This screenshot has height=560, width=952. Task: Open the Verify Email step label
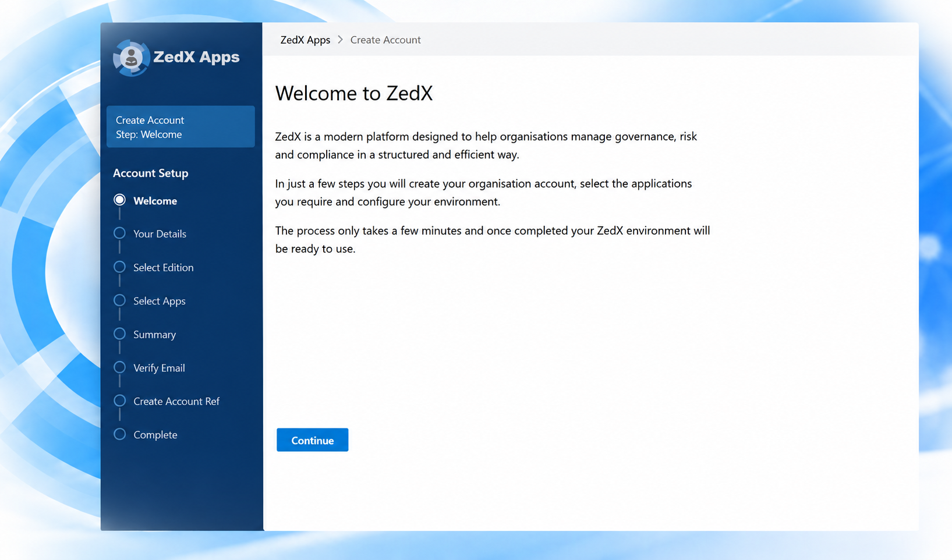tap(159, 368)
